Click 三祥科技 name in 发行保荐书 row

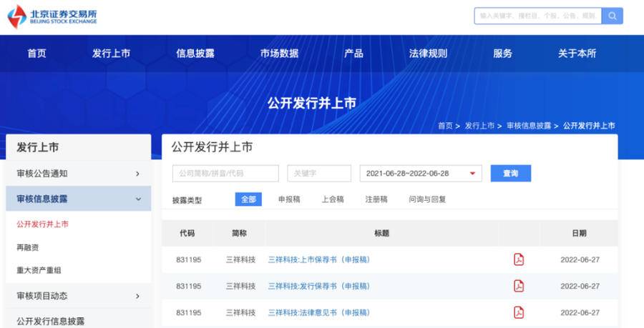(240, 286)
